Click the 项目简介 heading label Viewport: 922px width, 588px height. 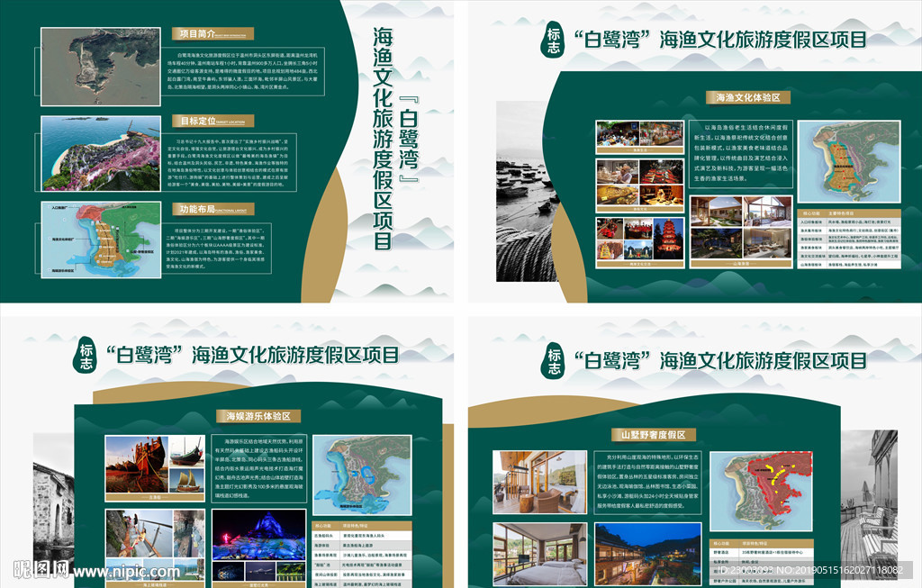pyautogui.click(x=212, y=33)
